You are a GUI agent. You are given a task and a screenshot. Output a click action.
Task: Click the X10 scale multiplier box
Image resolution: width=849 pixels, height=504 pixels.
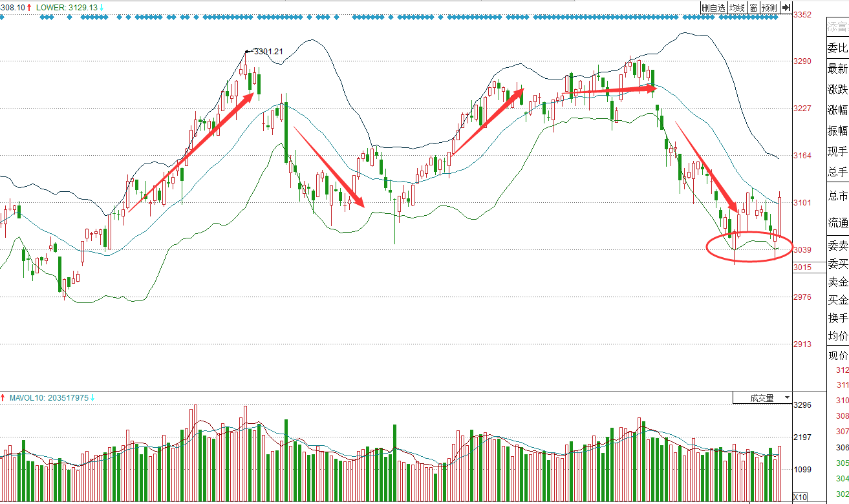(x=800, y=497)
